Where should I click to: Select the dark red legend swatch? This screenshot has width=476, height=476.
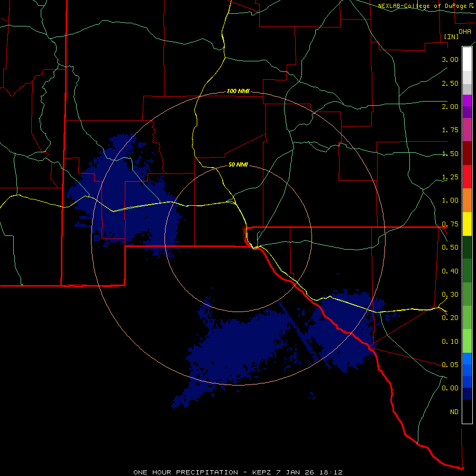click(x=467, y=153)
